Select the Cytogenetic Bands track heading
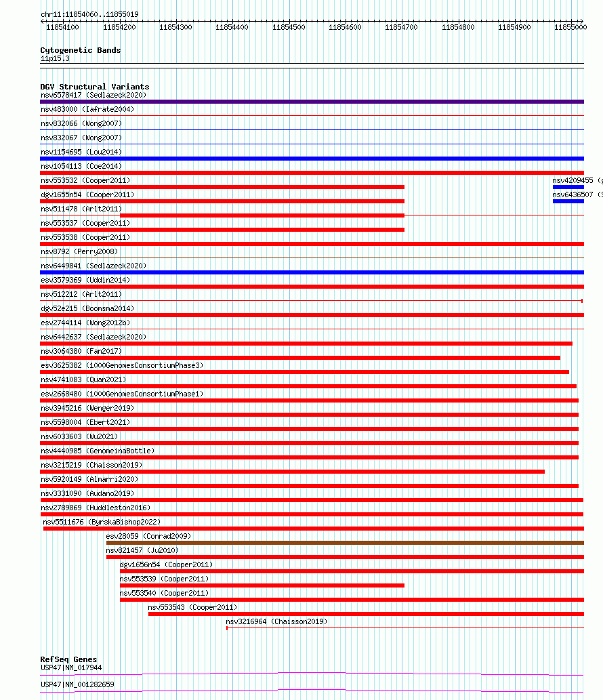Screen dimensions: 603x700 [x=81, y=50]
